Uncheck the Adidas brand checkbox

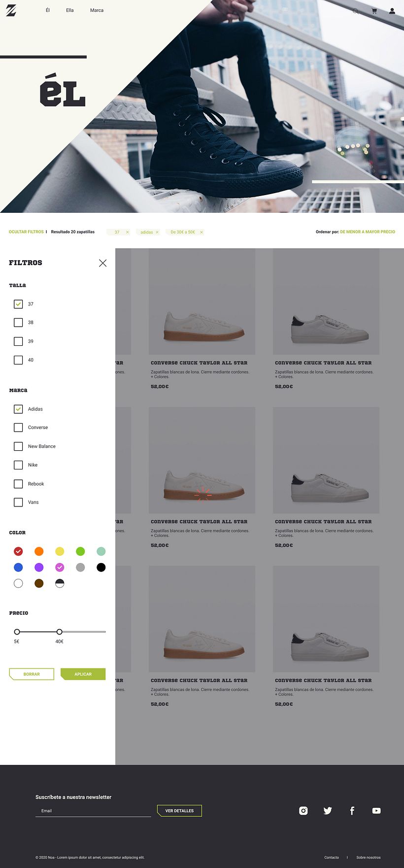tap(18, 409)
